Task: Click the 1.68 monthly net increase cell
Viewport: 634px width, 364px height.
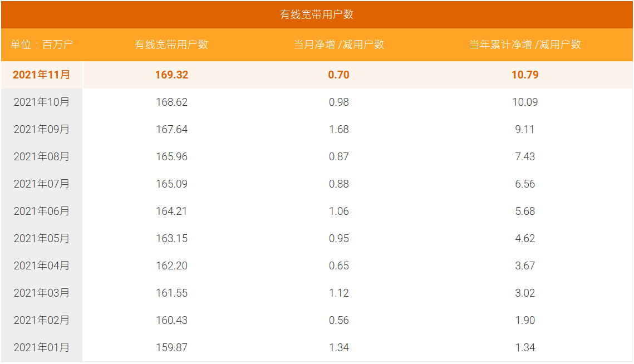Action: [x=338, y=129]
